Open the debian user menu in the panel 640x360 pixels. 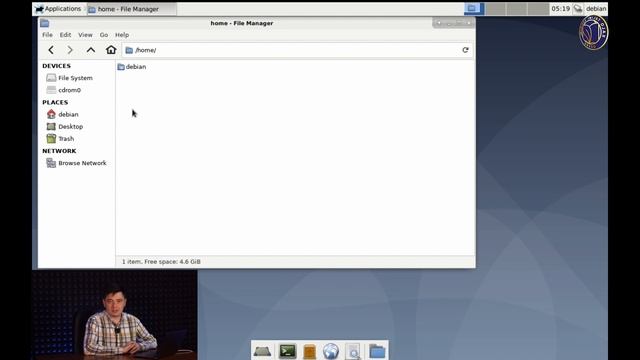click(596, 9)
